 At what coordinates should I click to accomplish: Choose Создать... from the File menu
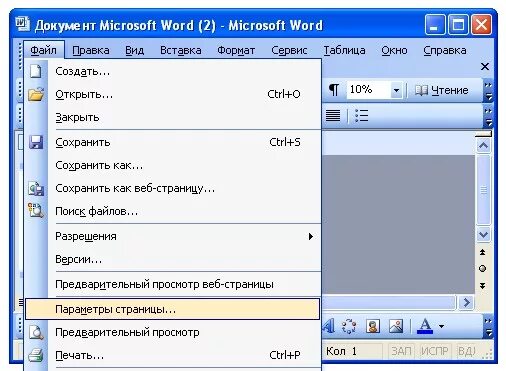pos(173,71)
